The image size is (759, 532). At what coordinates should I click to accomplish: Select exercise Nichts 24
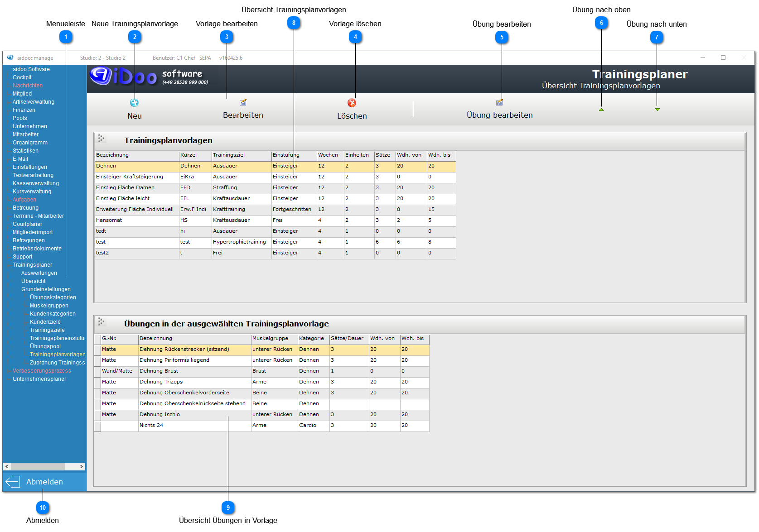[x=262, y=426]
